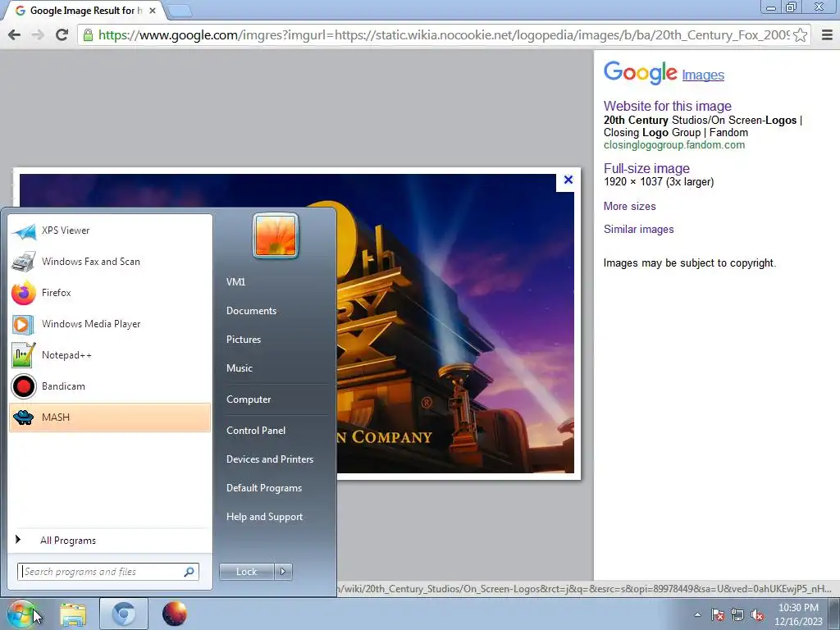Viewport: 840px width, 630px height.
Task: Click closinglogogroup.fandom.com green URL
Action: pos(674,145)
